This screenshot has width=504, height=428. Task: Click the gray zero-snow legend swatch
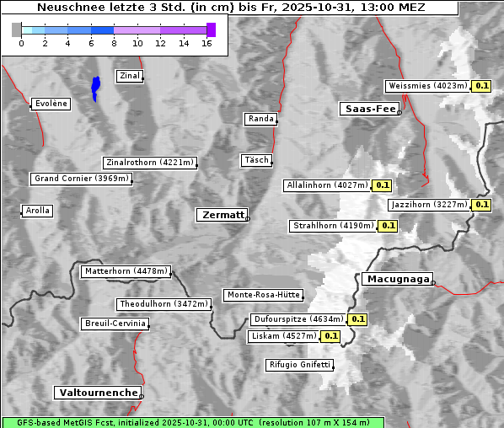[16, 29]
